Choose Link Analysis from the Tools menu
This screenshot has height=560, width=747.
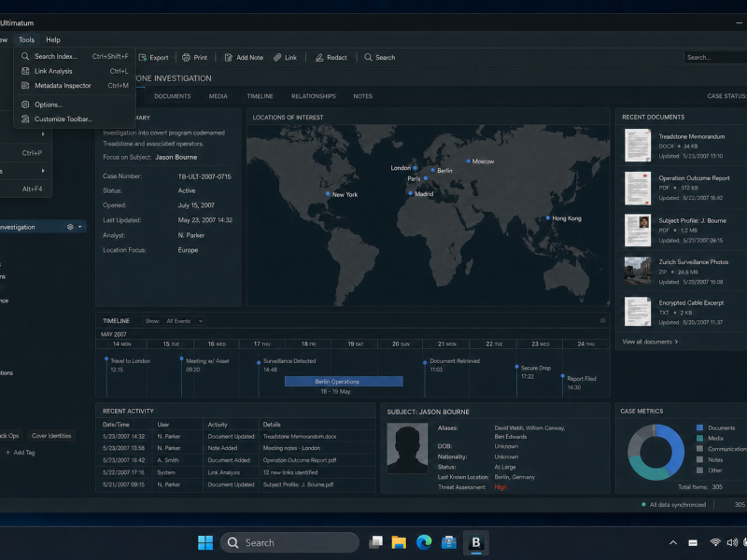75,71
